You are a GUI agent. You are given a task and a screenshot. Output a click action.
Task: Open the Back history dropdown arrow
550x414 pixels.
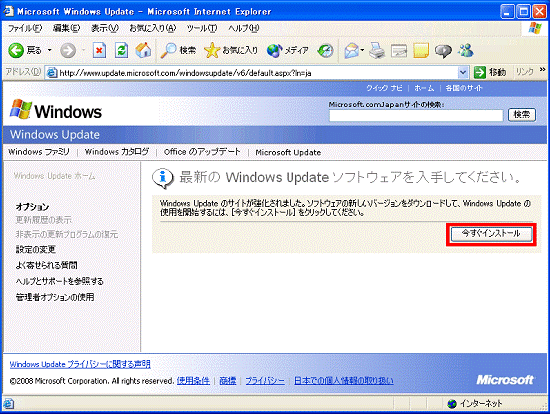(x=49, y=51)
